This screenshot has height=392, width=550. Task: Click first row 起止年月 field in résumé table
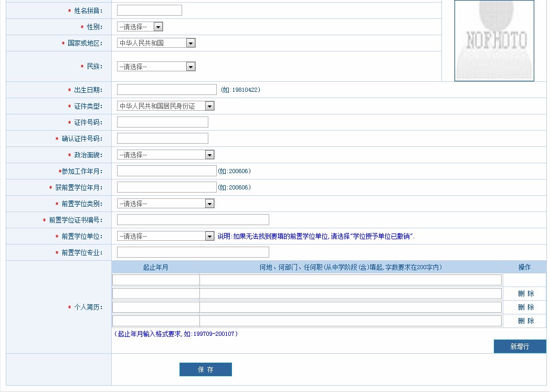[x=156, y=280]
